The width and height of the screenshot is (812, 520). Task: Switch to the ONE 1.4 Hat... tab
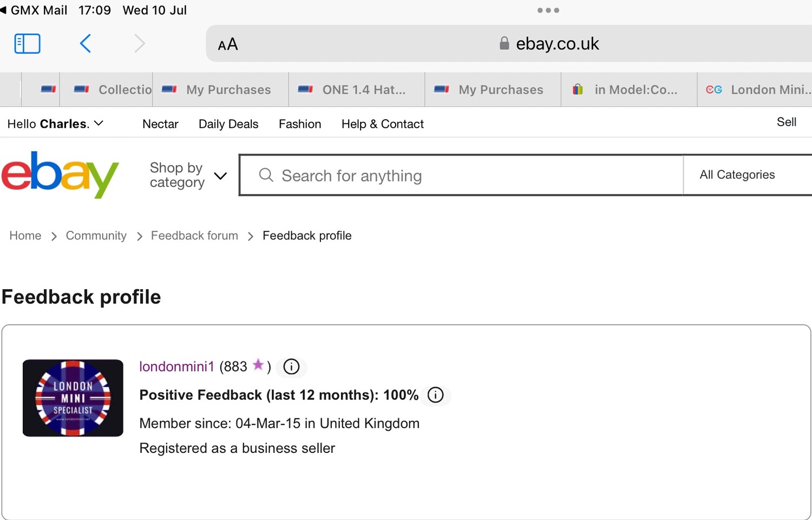point(357,90)
